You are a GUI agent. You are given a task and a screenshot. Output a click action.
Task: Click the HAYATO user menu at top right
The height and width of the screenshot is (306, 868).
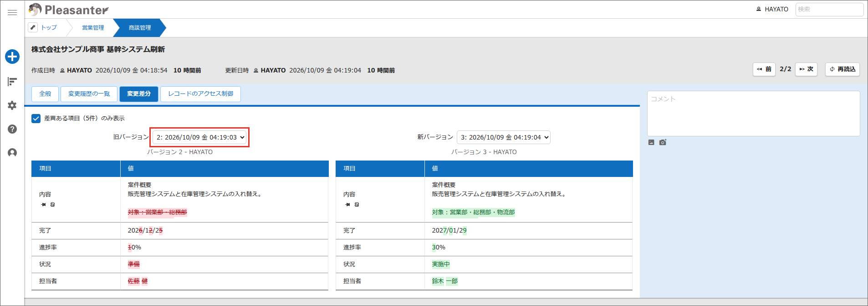point(772,9)
